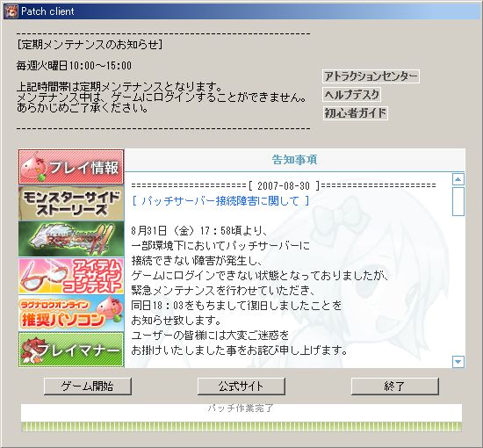Viewport: 483px width, 448px height.
Task: Click the ゲーム開始 button
Action: tap(88, 386)
